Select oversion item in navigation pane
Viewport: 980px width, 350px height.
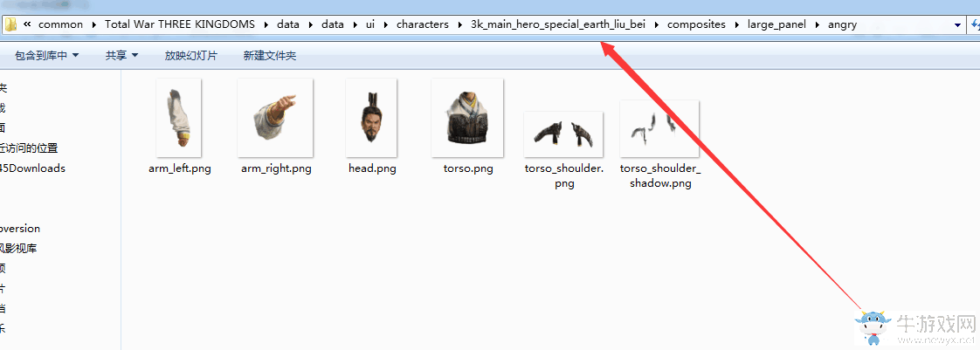click(20, 228)
